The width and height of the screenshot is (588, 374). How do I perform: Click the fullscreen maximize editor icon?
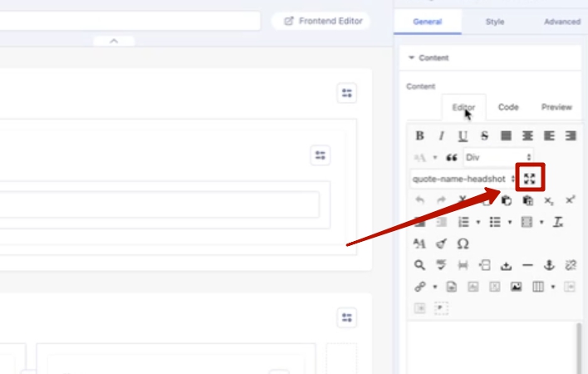(529, 179)
